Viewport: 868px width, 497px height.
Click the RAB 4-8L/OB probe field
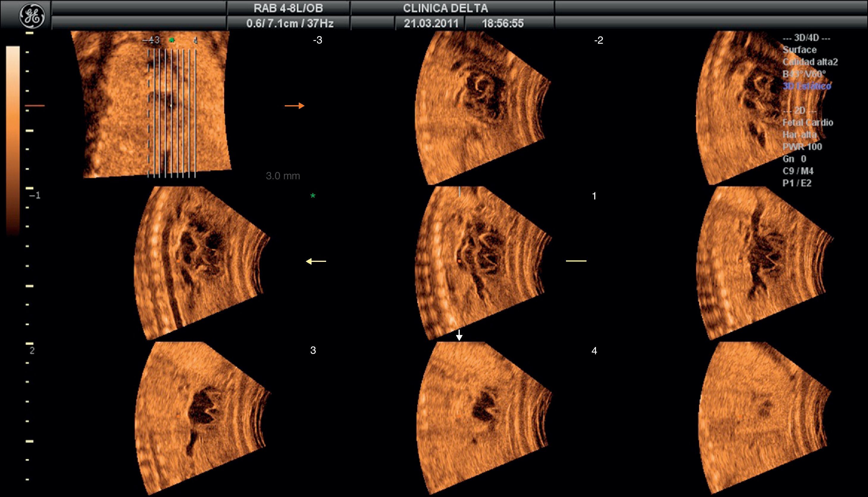(x=288, y=8)
